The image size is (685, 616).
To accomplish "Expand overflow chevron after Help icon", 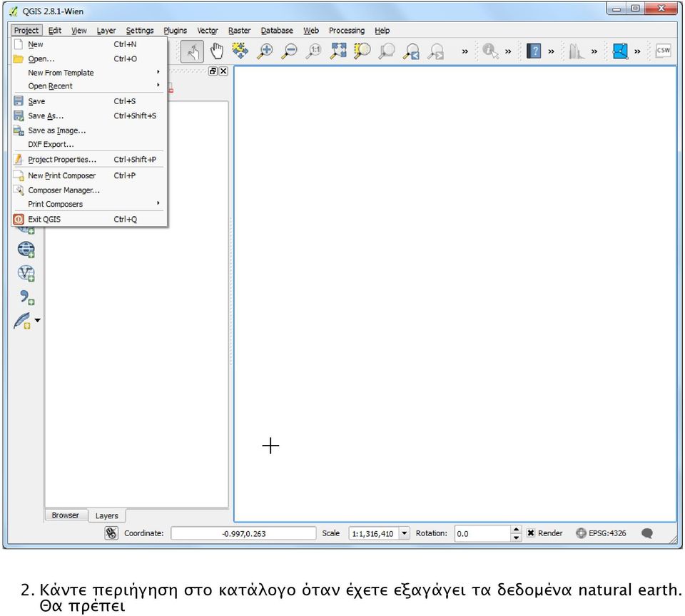I will (x=551, y=51).
